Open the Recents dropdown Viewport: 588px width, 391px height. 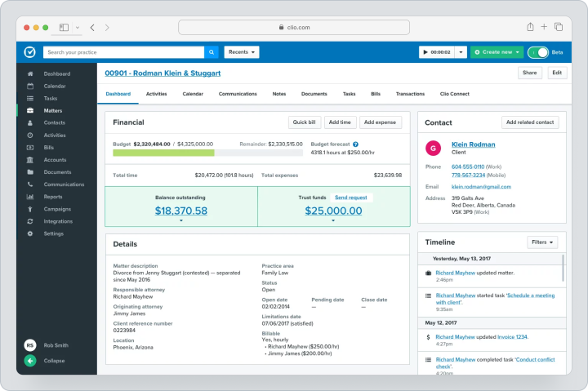pos(242,52)
